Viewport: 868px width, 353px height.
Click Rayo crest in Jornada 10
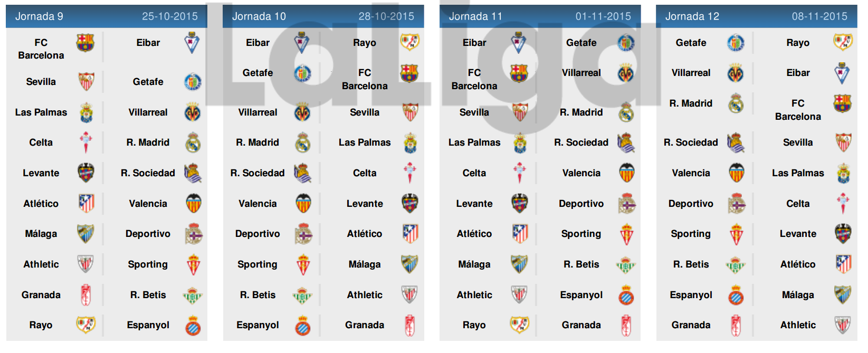[410, 42]
